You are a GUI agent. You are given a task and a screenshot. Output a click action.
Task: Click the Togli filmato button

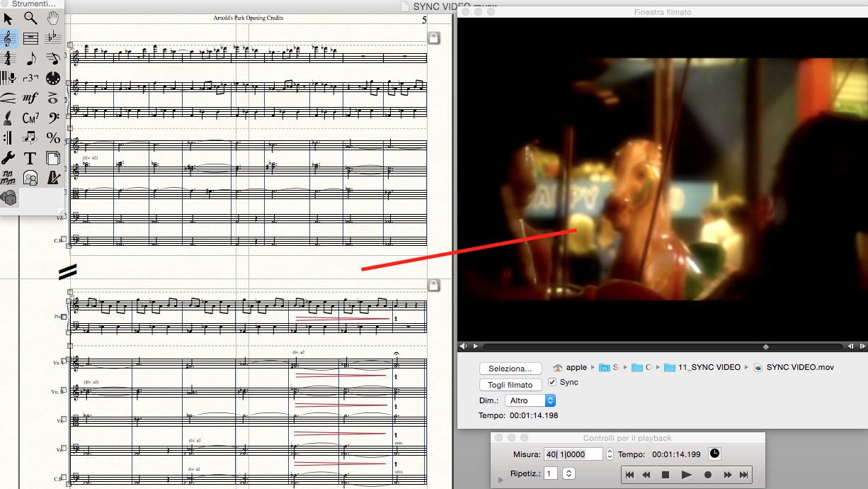click(510, 385)
